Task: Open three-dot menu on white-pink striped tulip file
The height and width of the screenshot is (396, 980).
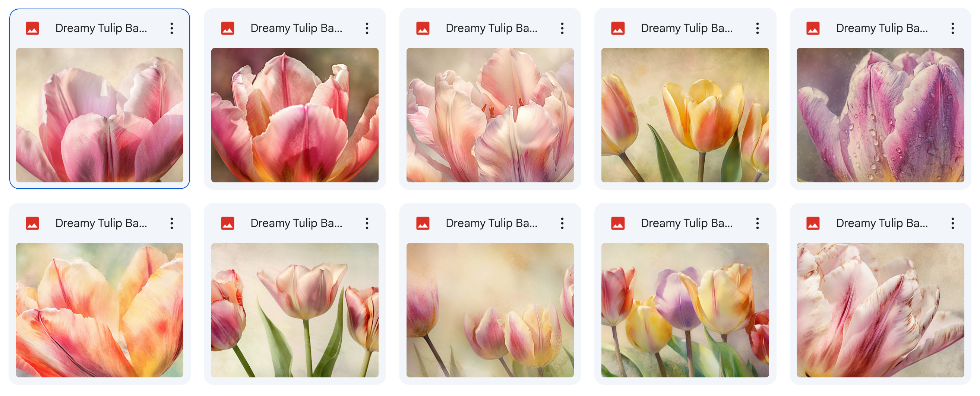Action: (952, 223)
